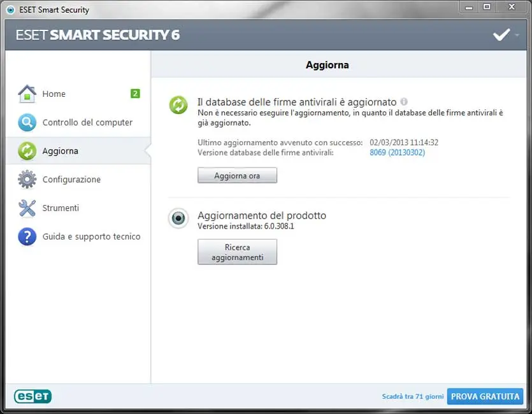Click the last update date 02/03/2013 11:14:32
Image resolution: width=532 pixels, height=414 pixels.
(x=404, y=143)
